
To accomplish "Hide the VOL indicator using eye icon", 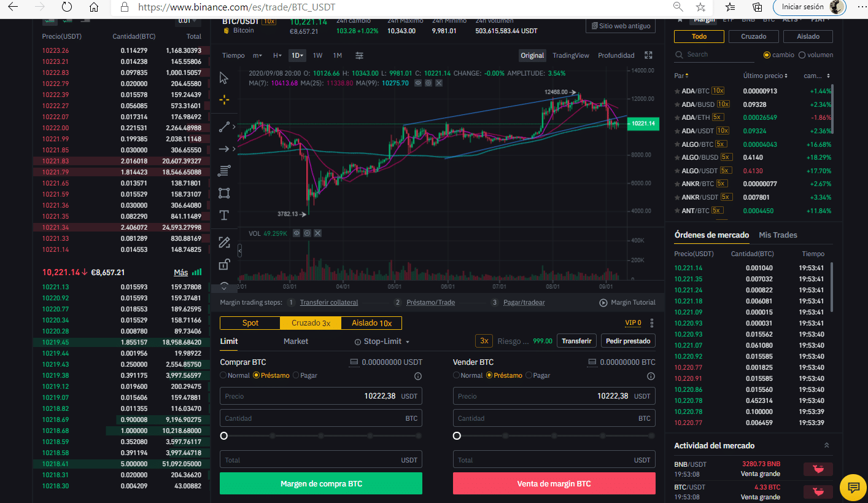I will [x=296, y=233].
